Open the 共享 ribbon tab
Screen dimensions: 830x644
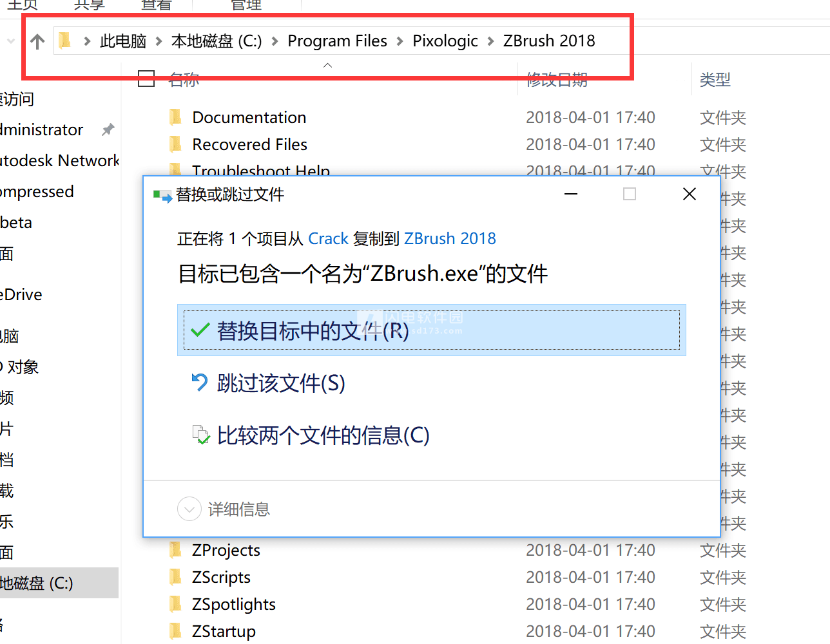(89, 5)
